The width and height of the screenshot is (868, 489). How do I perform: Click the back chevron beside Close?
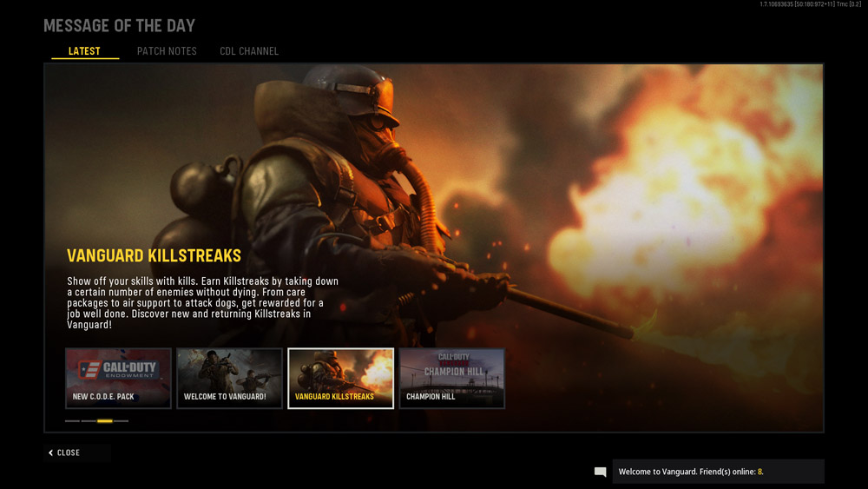point(51,453)
